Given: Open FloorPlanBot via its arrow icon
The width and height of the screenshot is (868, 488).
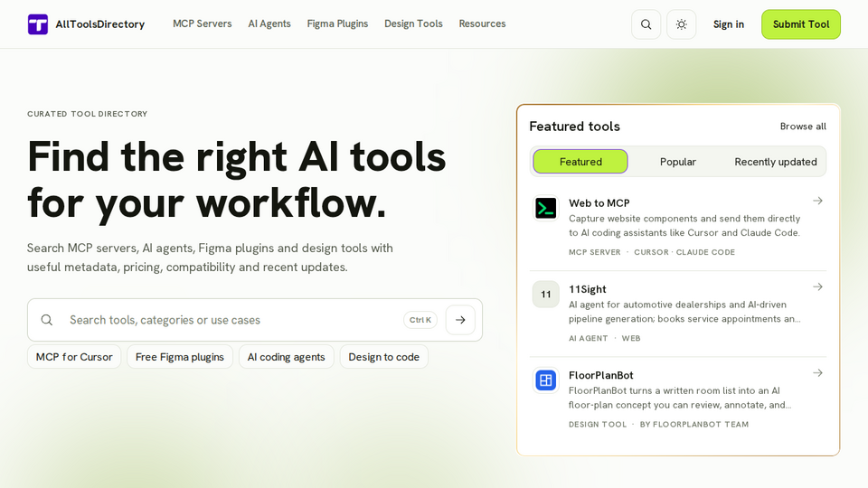Looking at the screenshot, I should 817,373.
